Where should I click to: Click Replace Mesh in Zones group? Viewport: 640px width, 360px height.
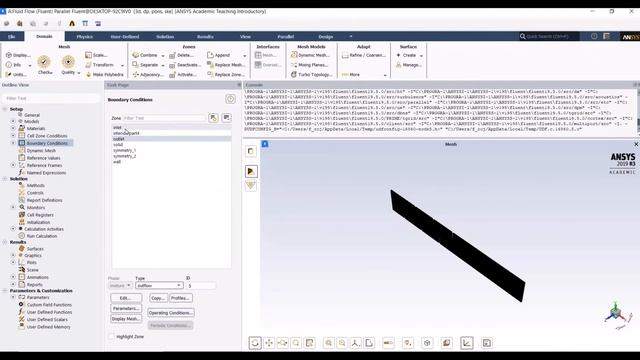(226, 64)
